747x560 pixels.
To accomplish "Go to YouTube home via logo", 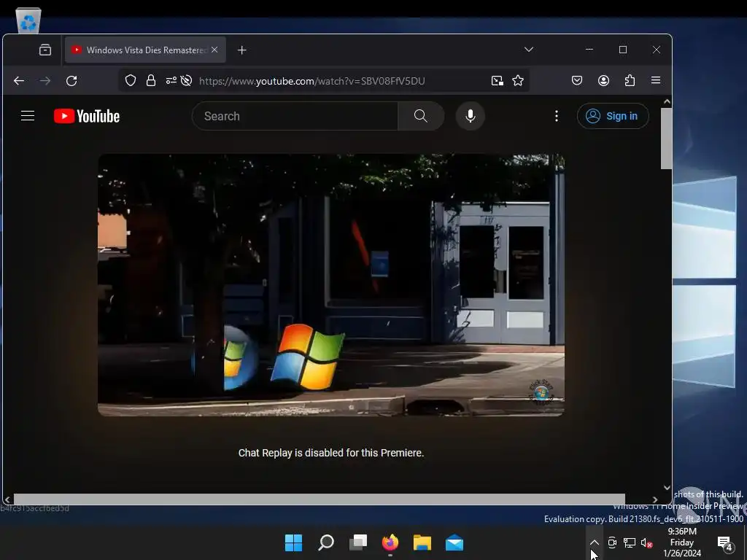I will pos(87,116).
